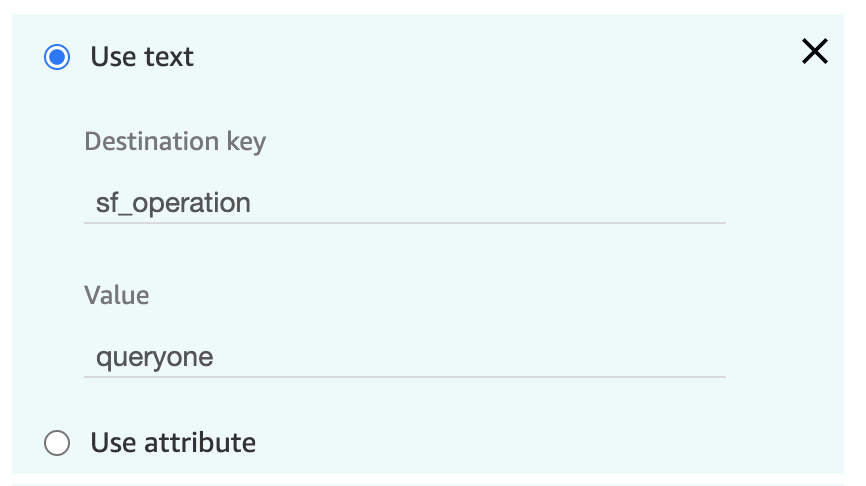This screenshot has width=866, height=486.
Task: Click the "Destination key" field label
Action: click(175, 141)
